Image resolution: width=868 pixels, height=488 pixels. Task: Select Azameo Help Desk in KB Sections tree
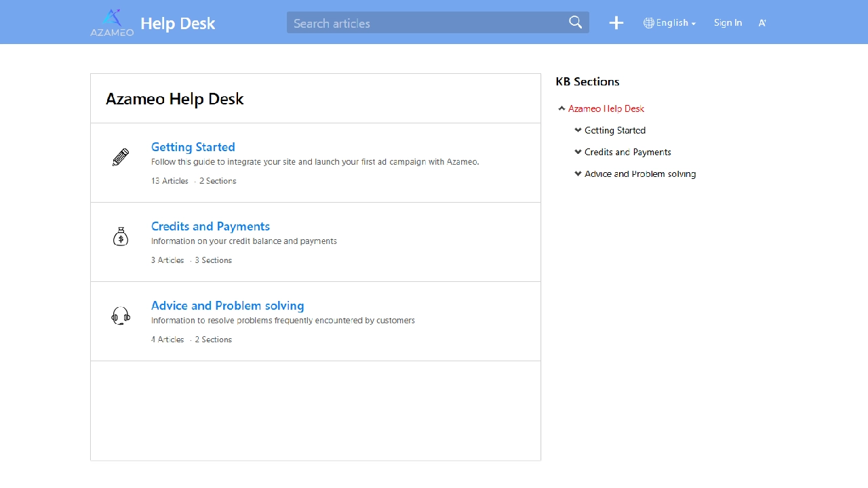pos(606,108)
